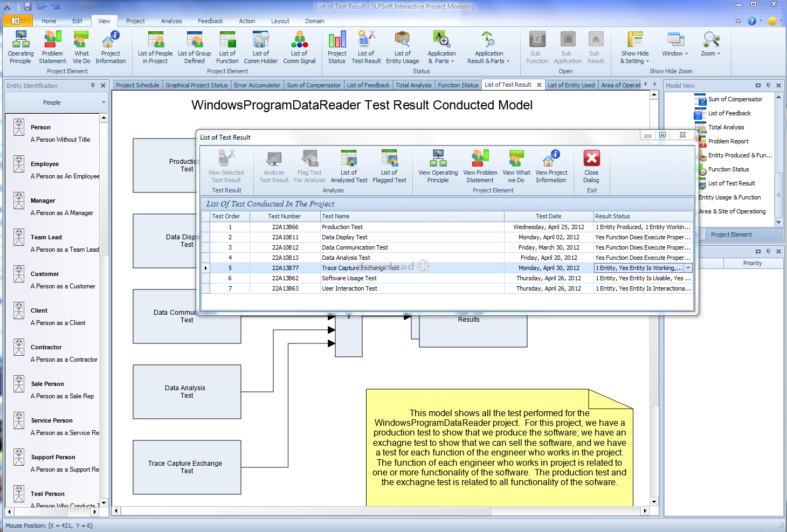Select the Data Analysis Test diagram box
The image size is (787, 532).
pos(187,392)
